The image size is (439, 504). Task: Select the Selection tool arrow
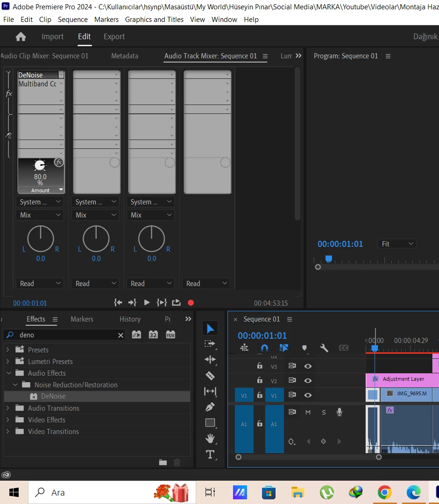[210, 329]
